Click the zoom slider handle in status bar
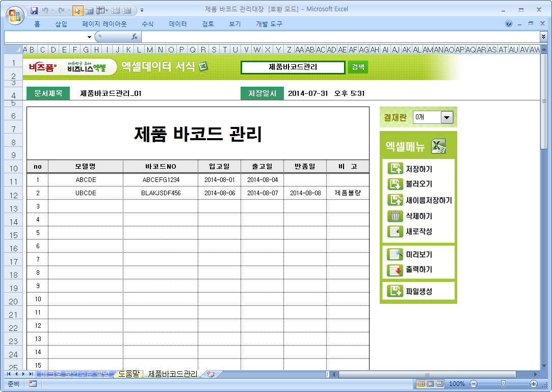 [x=503, y=384]
